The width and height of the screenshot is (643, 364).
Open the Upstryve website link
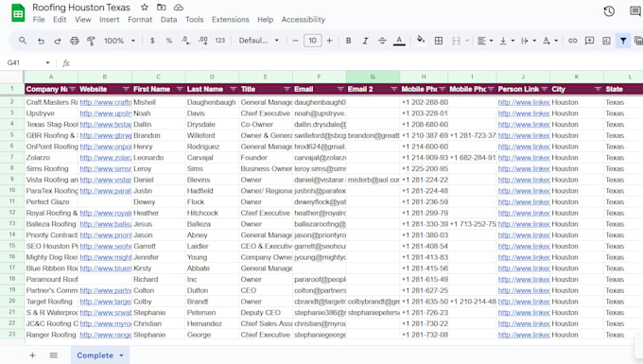105,113
